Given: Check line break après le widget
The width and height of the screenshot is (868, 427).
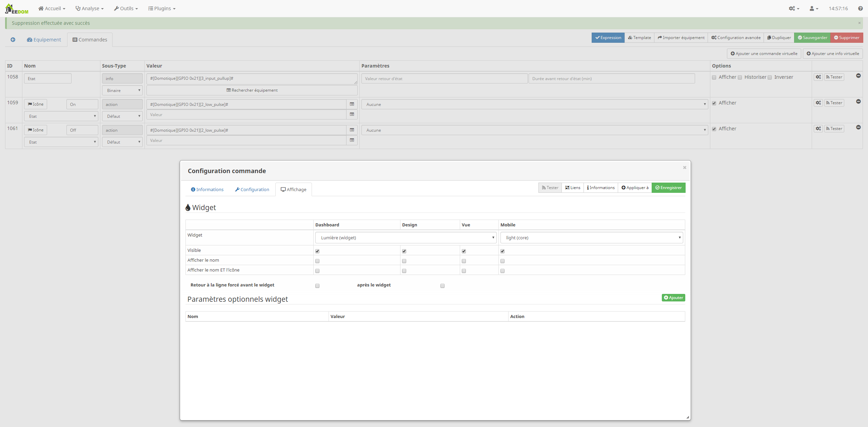Looking at the screenshot, I should [x=442, y=286].
